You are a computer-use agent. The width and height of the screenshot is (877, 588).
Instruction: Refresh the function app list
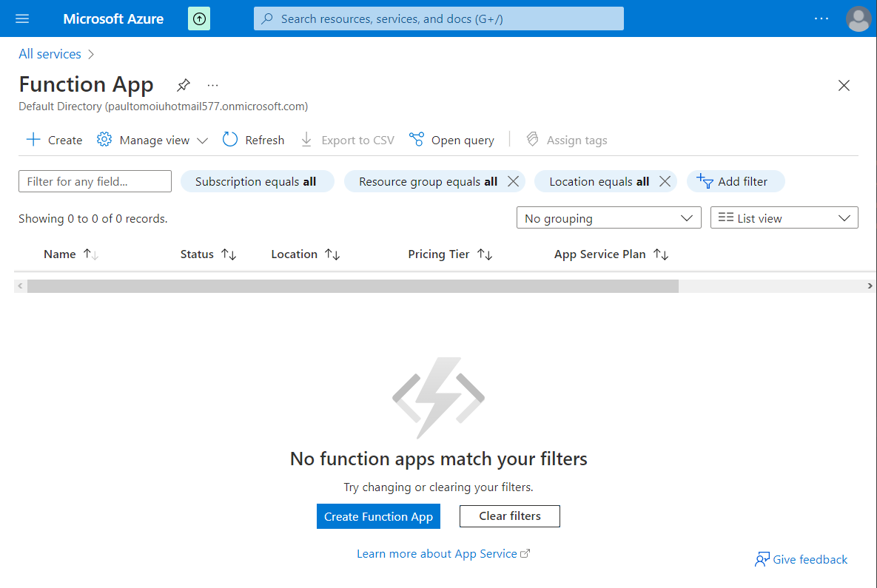(x=253, y=140)
